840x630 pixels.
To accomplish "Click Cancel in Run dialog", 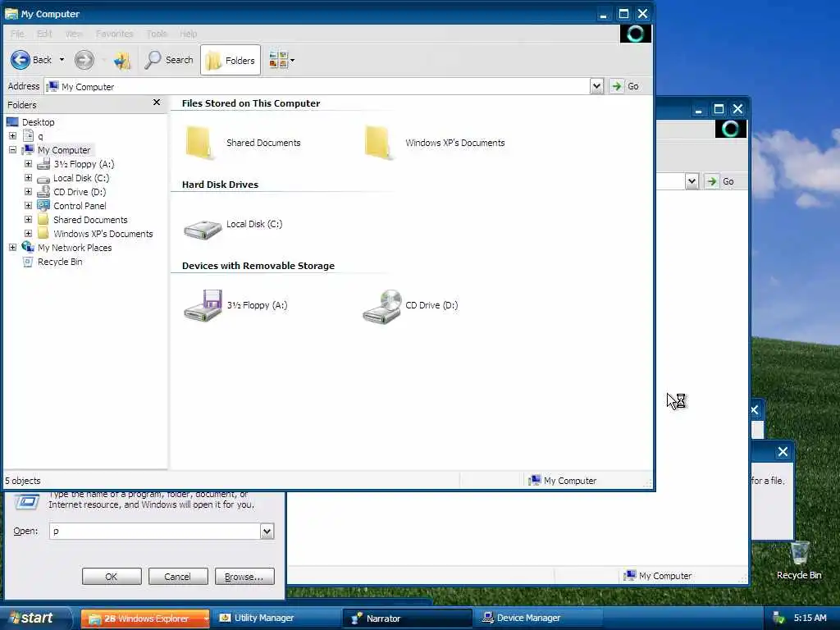I will click(177, 577).
